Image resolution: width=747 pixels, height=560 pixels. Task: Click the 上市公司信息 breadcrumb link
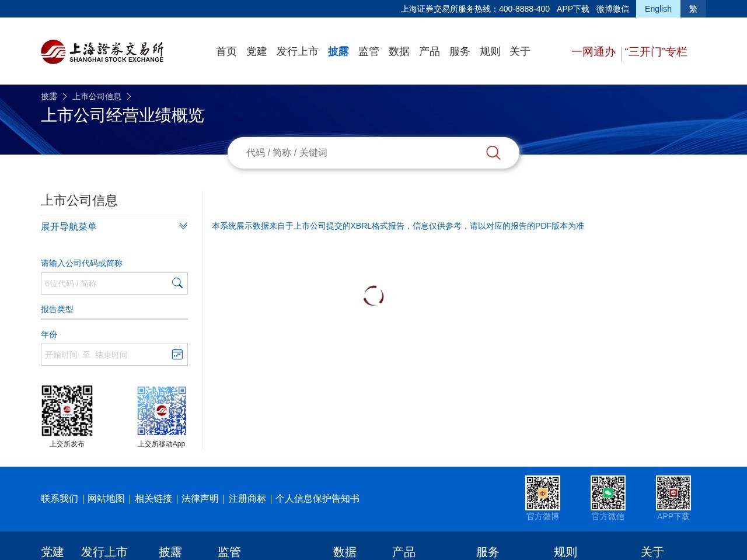pyautogui.click(x=97, y=96)
